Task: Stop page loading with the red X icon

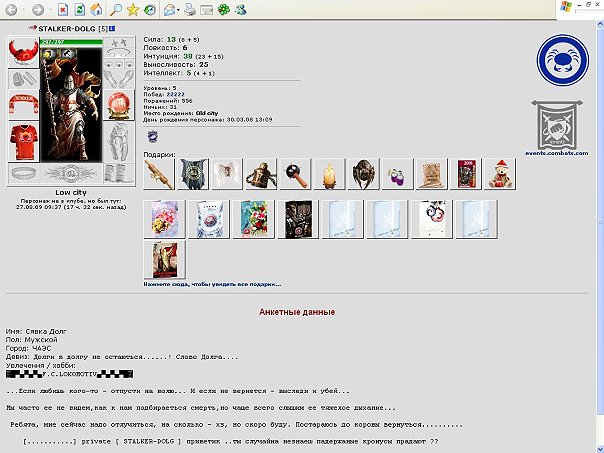Action: 63,10
